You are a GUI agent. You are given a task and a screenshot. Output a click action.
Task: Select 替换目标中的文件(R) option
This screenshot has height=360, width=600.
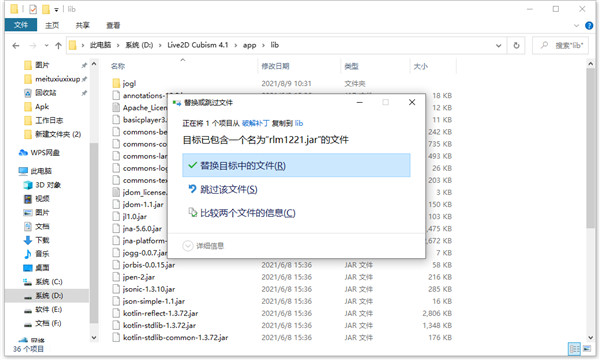[x=296, y=165]
